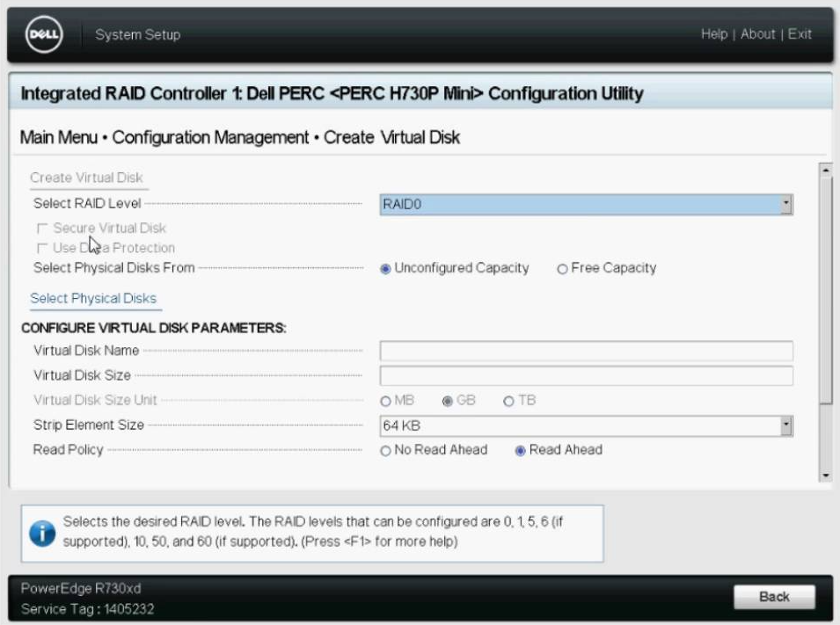
Task: Open the Select Physical Disks link
Action: click(x=93, y=299)
